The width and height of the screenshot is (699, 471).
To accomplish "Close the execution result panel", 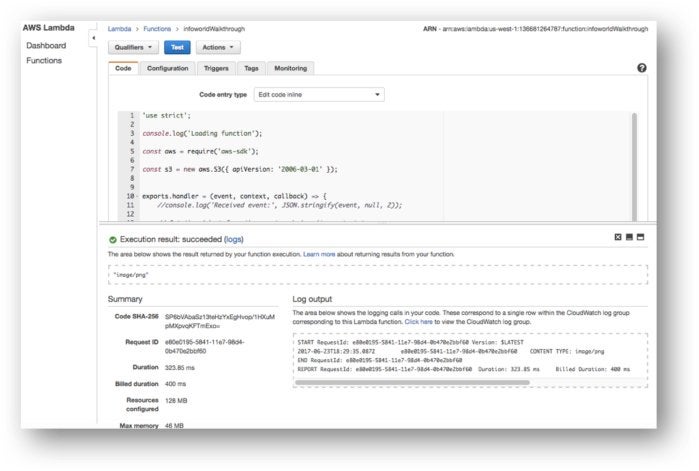I will point(618,237).
